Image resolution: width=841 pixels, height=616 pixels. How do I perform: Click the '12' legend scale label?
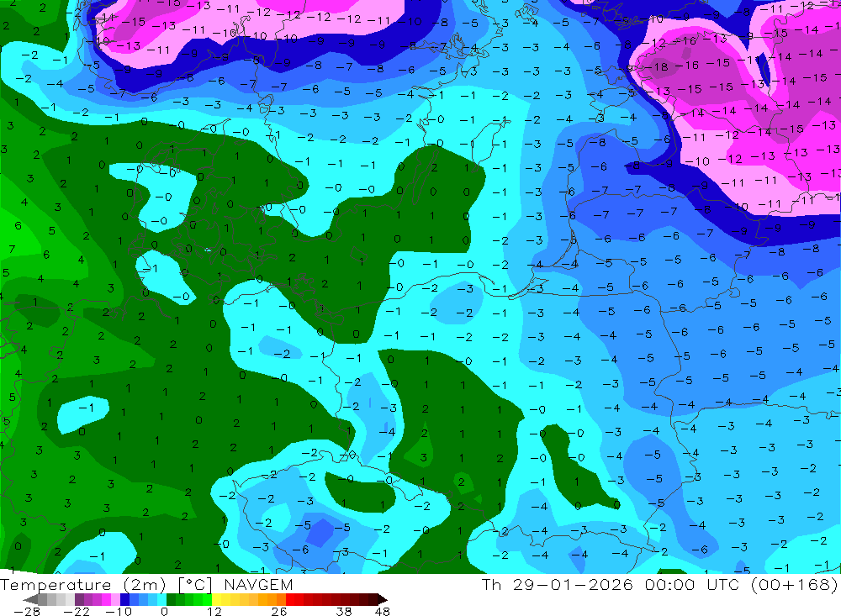[x=214, y=612]
